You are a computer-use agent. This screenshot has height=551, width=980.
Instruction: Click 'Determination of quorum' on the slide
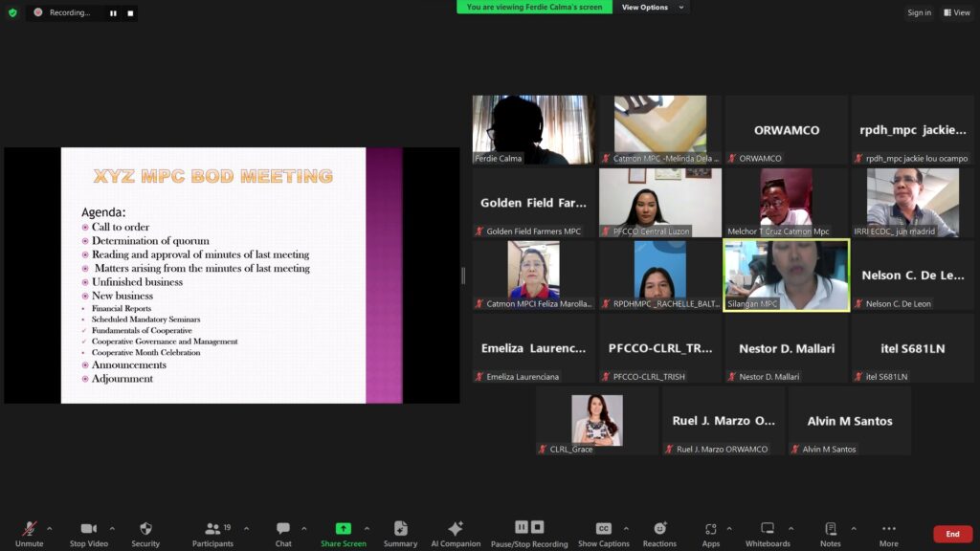(x=150, y=240)
